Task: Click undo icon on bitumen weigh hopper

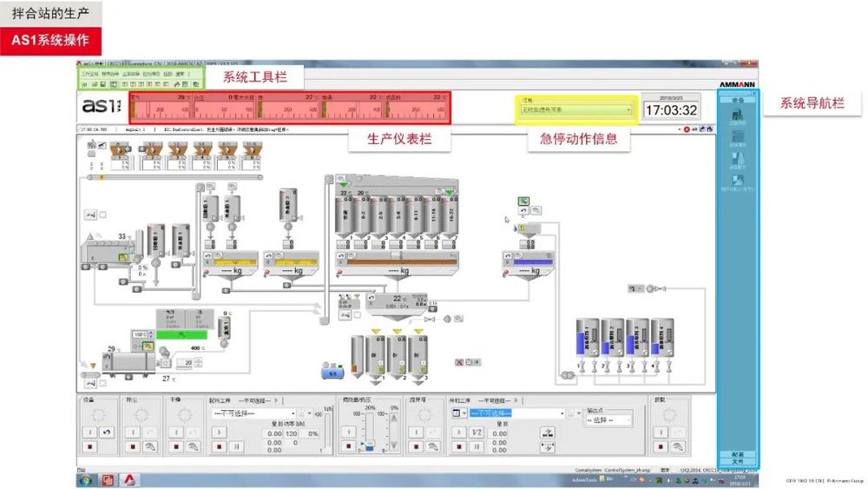Action: [x=507, y=256]
